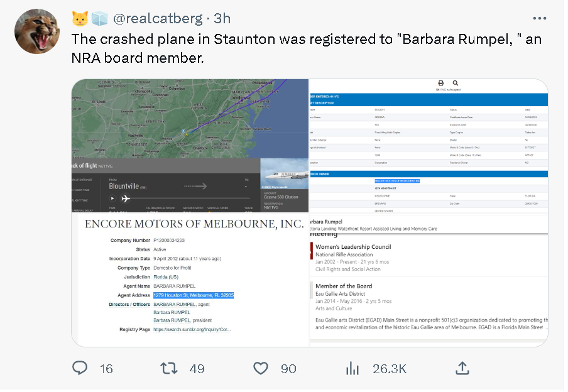Click the flight progress bar plane marker

125,199
